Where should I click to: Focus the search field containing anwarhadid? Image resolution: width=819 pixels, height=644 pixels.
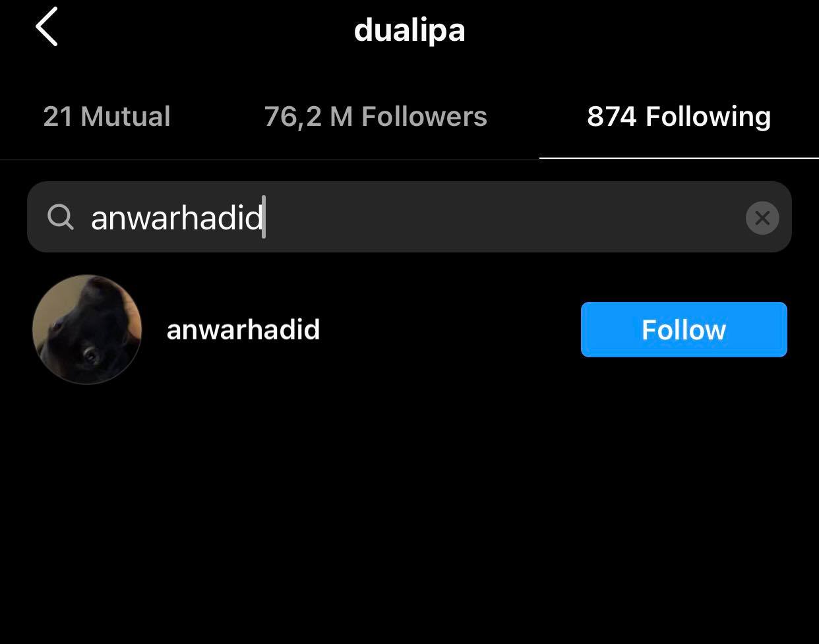409,217
